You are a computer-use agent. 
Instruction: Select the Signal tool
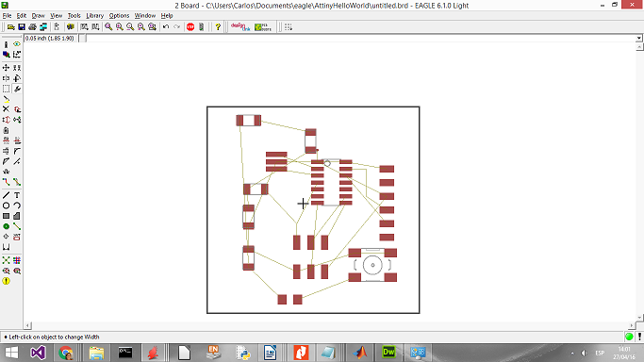click(17, 226)
